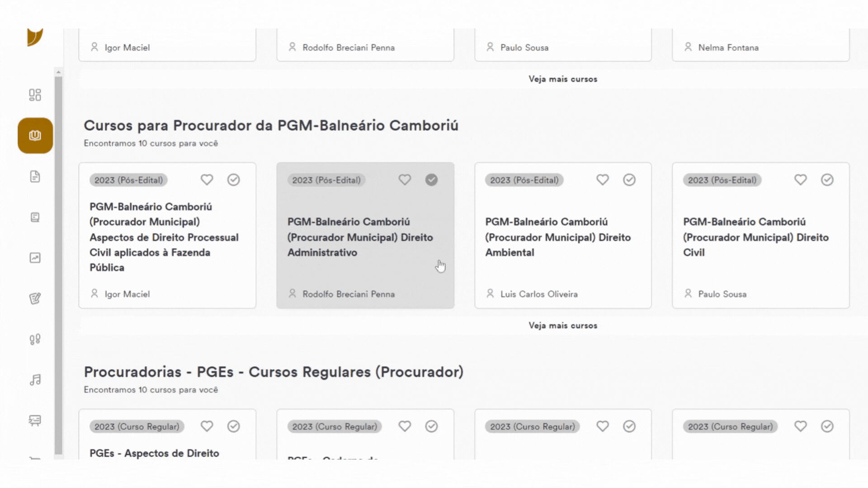Open PGM-Balneário Camboriú Direito Ambiental course card
The height and width of the screenshot is (488, 868).
563,235
